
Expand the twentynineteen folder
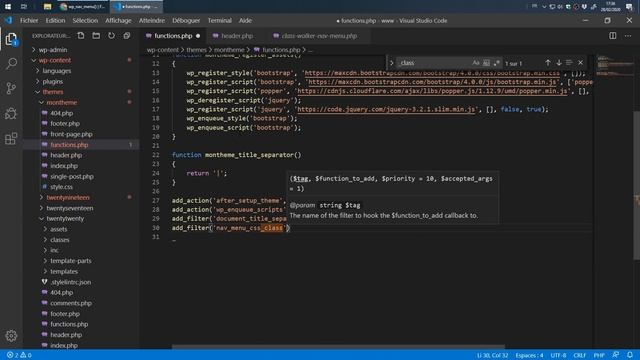pyautogui.click(x=68, y=198)
